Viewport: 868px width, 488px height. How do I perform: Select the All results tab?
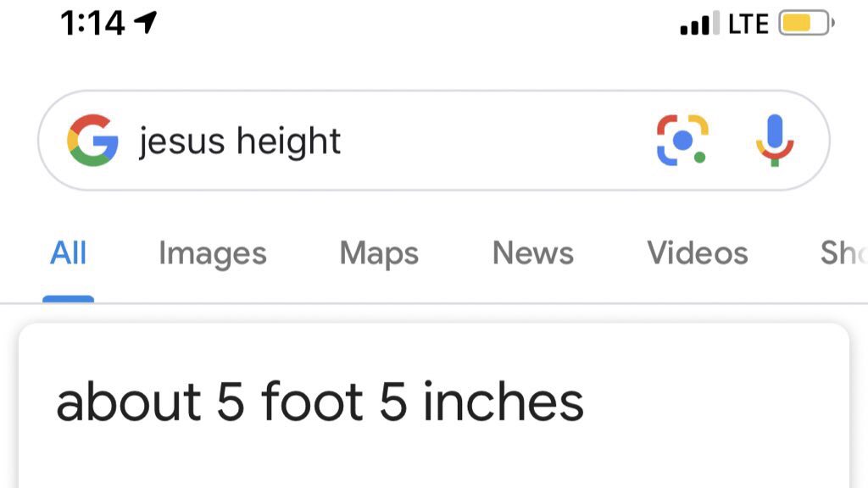(x=69, y=253)
